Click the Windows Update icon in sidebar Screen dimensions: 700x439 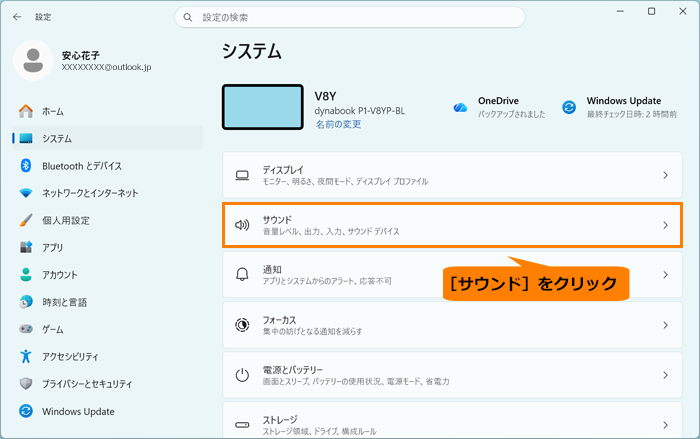click(x=26, y=411)
